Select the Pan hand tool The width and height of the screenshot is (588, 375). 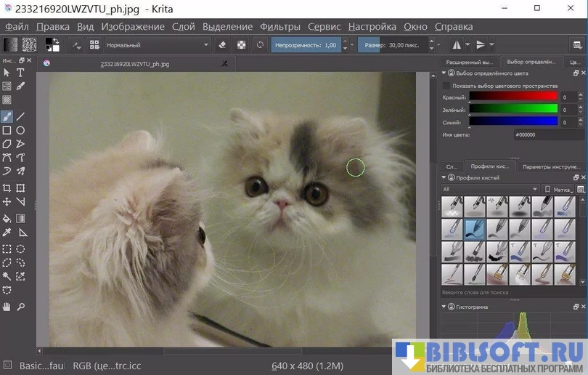click(x=7, y=307)
